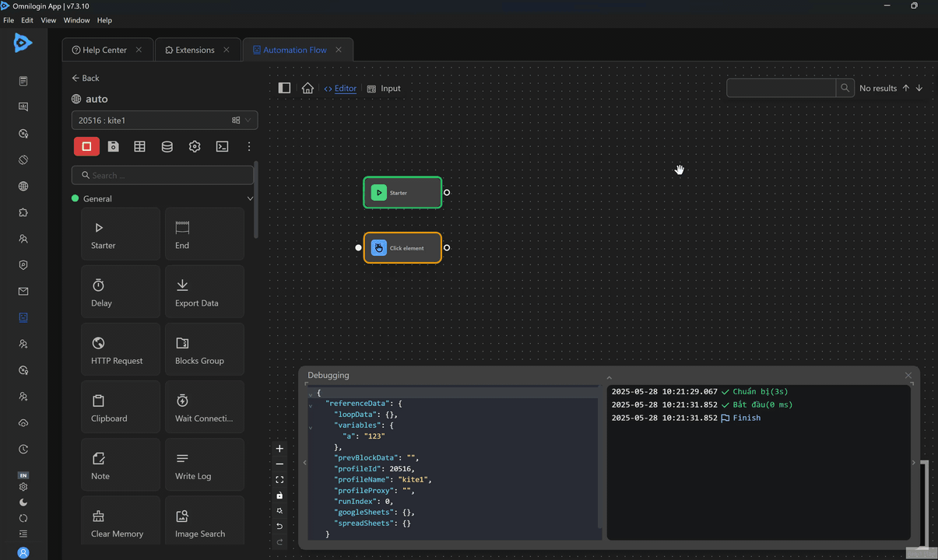Open the database storage icon
Screen dimensions: 938x560
[167, 146]
